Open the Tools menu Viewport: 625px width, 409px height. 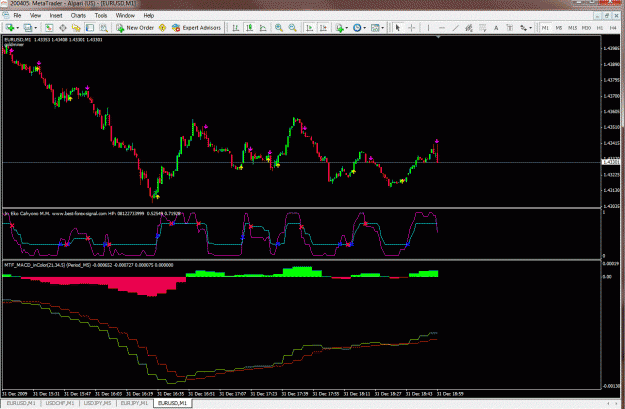101,16
